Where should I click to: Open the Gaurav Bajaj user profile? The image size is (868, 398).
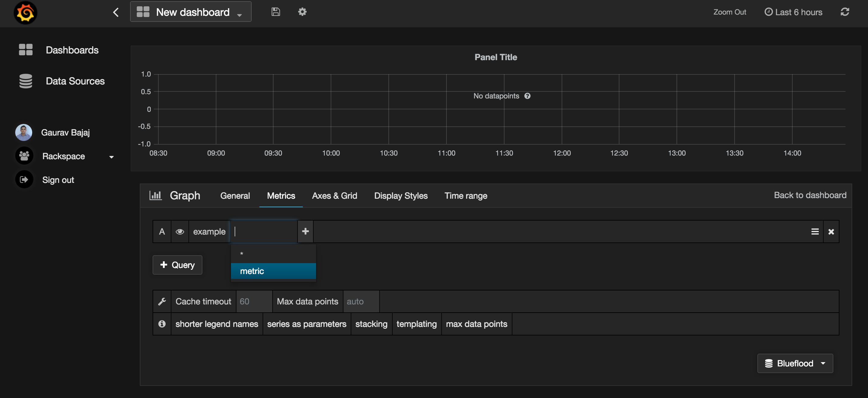coord(65,132)
